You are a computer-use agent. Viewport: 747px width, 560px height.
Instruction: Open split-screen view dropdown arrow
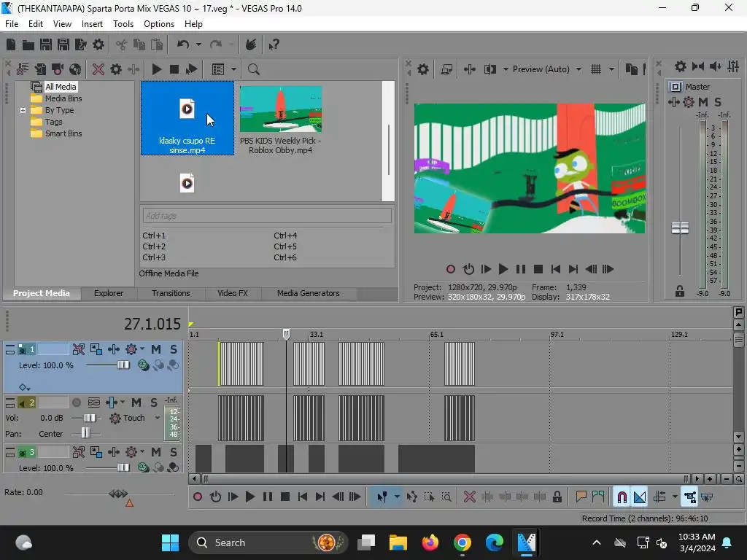pyautogui.click(x=506, y=69)
